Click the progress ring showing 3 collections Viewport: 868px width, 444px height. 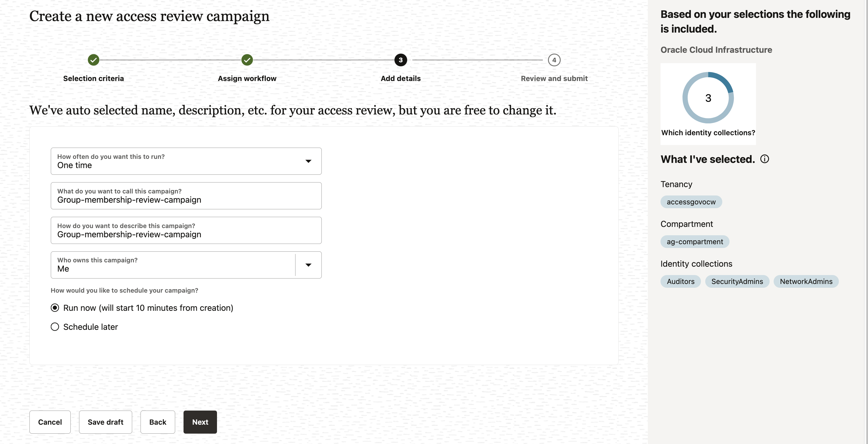708,98
